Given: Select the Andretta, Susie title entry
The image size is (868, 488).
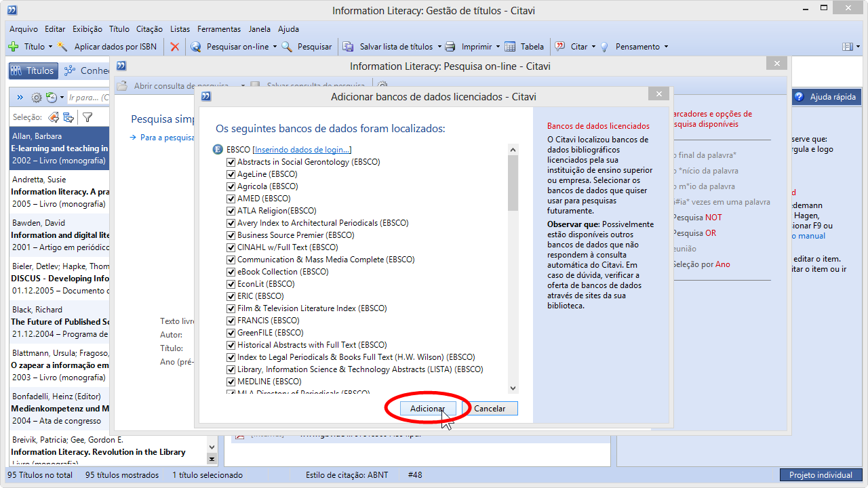Looking at the screenshot, I should click(60, 192).
